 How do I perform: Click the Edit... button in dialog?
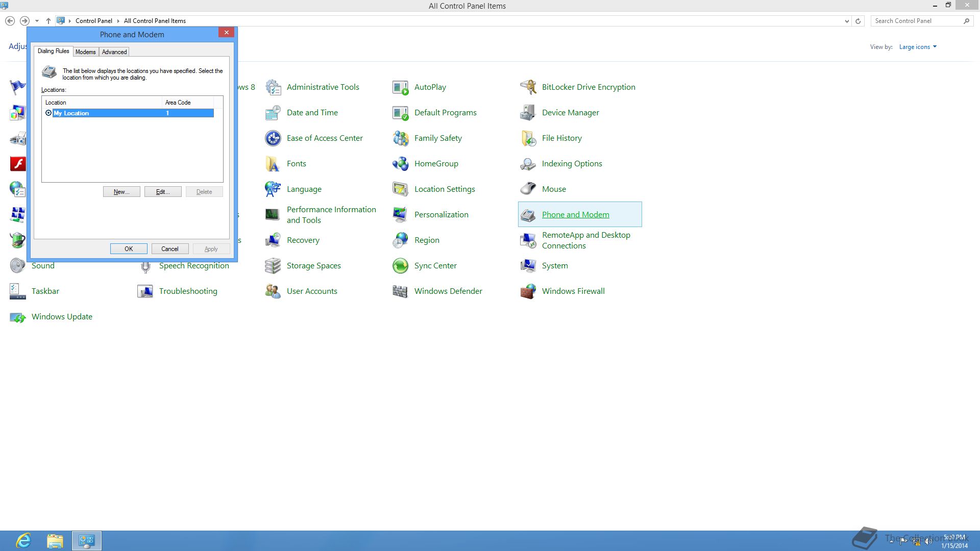pyautogui.click(x=163, y=192)
